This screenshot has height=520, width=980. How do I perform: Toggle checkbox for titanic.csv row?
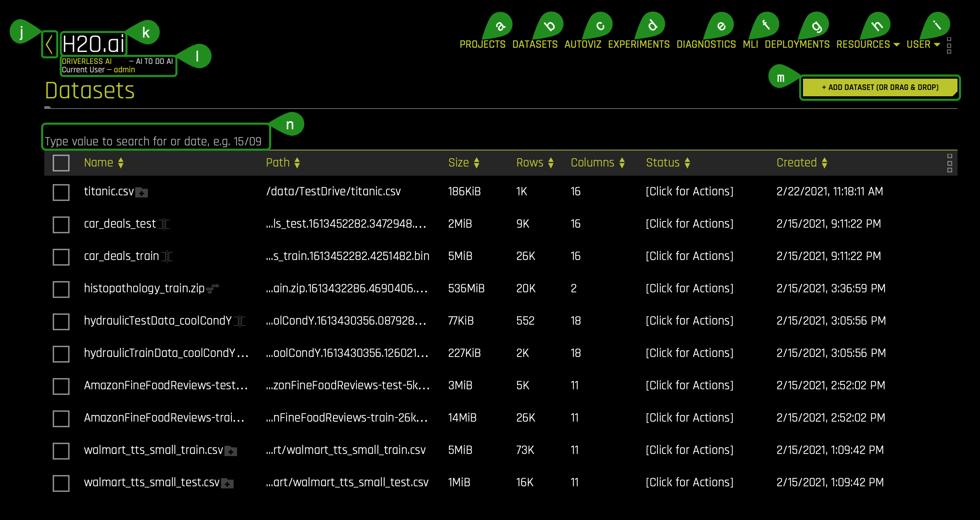coord(61,192)
